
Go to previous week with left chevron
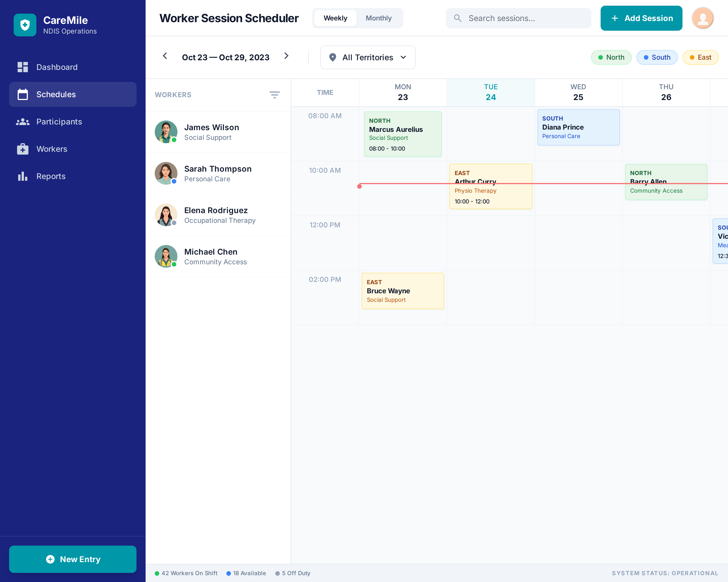pos(165,56)
